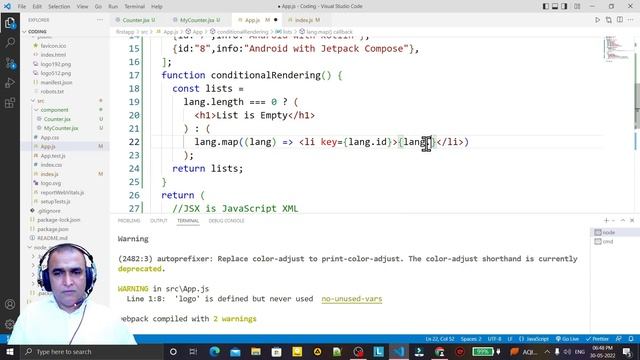This screenshot has width=640, height=360.
Task: Toggle secondary side bar visibility
Action: tap(564, 6)
